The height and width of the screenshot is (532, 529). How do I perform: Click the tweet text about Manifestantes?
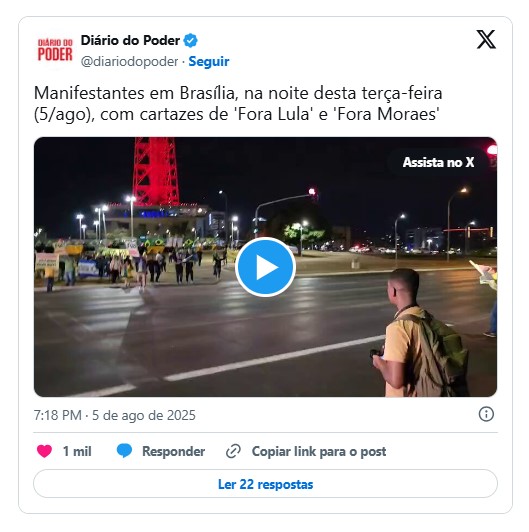[238, 103]
